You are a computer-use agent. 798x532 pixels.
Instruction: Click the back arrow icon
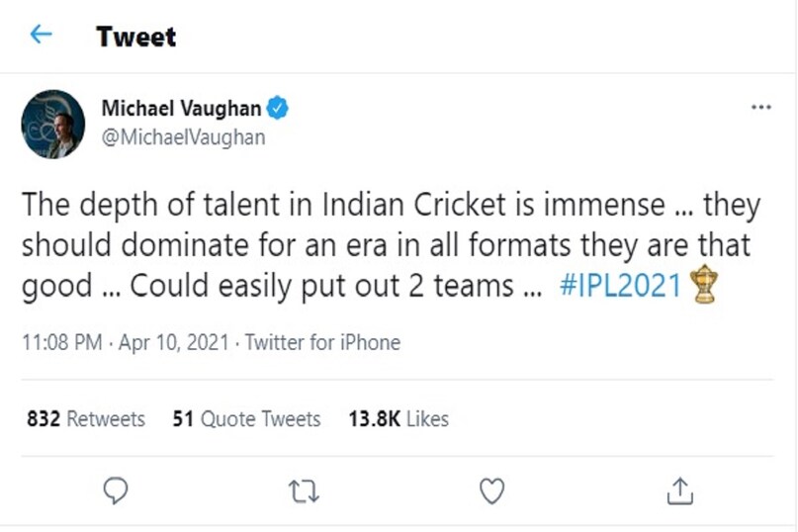coord(41,36)
